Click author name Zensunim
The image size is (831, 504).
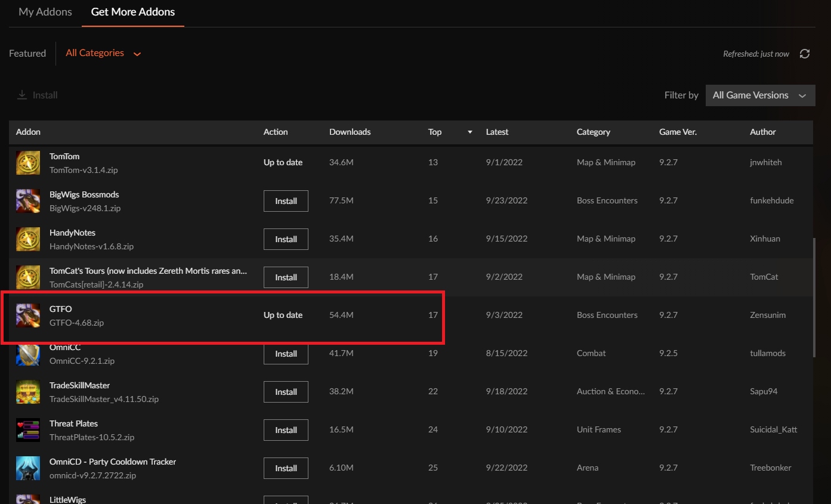[768, 315]
